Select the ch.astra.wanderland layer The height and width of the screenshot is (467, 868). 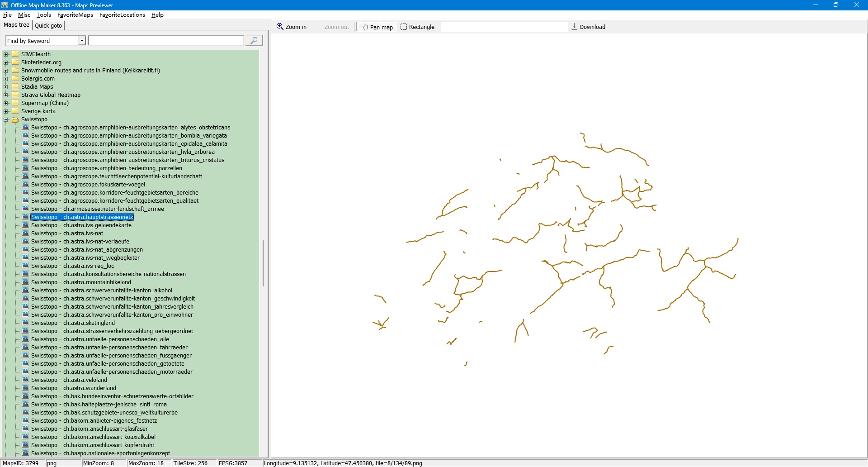tap(74, 388)
